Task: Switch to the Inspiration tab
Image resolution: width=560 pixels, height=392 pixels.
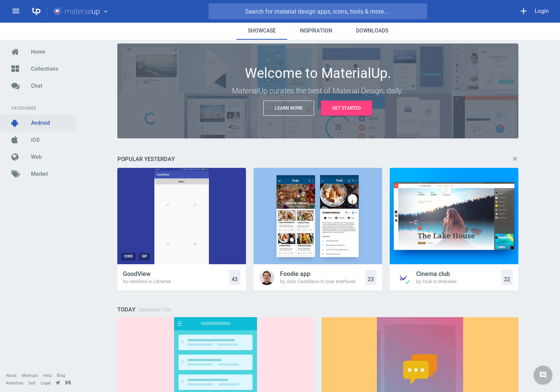Action: [316, 31]
